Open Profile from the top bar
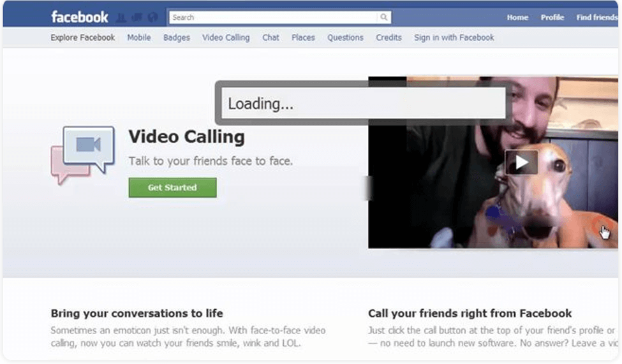The height and width of the screenshot is (364, 622). tap(552, 17)
